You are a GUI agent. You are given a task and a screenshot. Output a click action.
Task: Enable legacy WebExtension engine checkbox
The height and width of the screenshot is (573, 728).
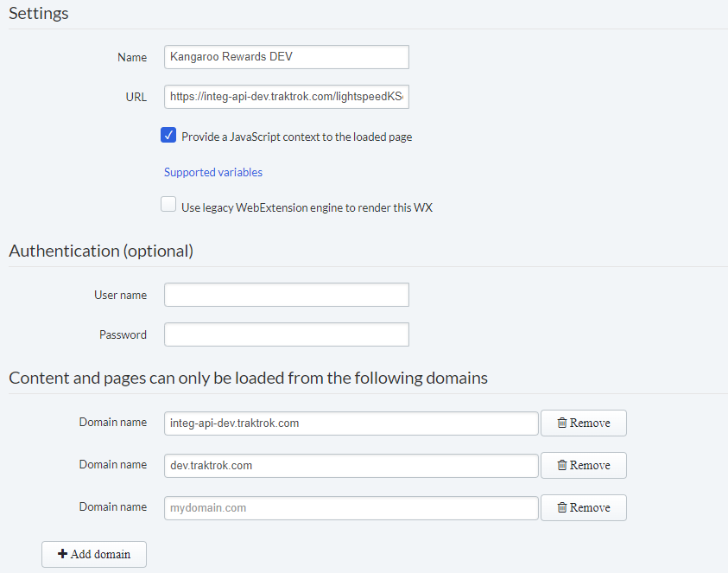tap(168, 204)
